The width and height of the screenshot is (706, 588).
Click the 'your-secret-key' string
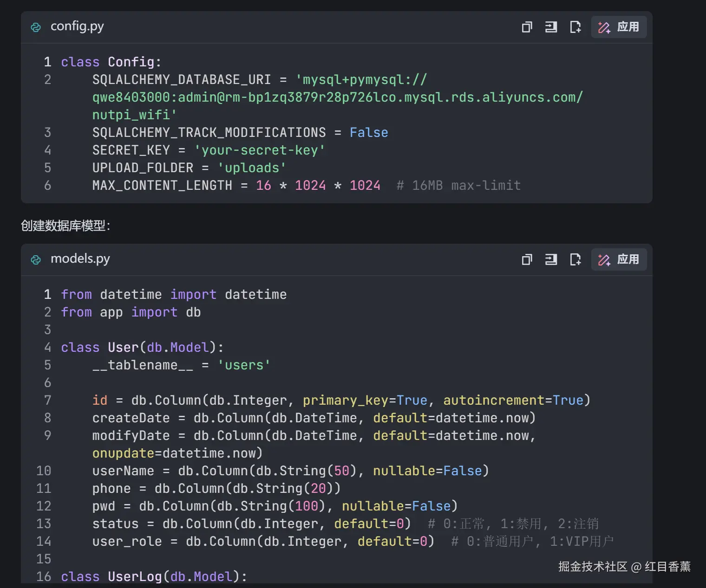pos(260,150)
